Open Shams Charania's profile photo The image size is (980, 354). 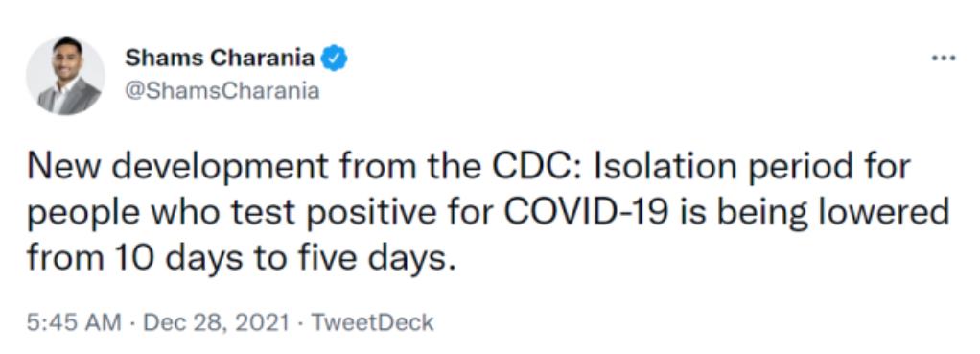(65, 75)
